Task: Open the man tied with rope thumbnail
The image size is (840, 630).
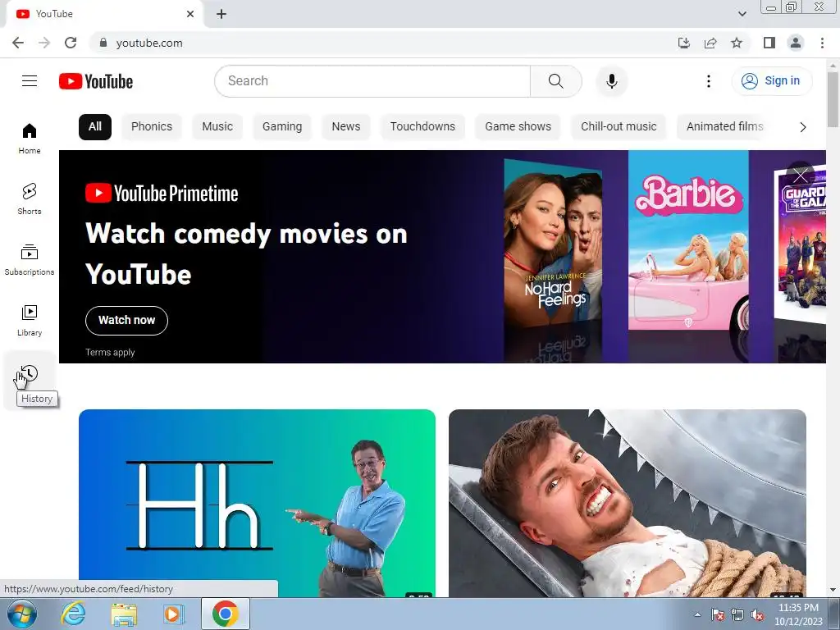Action: pos(628,503)
